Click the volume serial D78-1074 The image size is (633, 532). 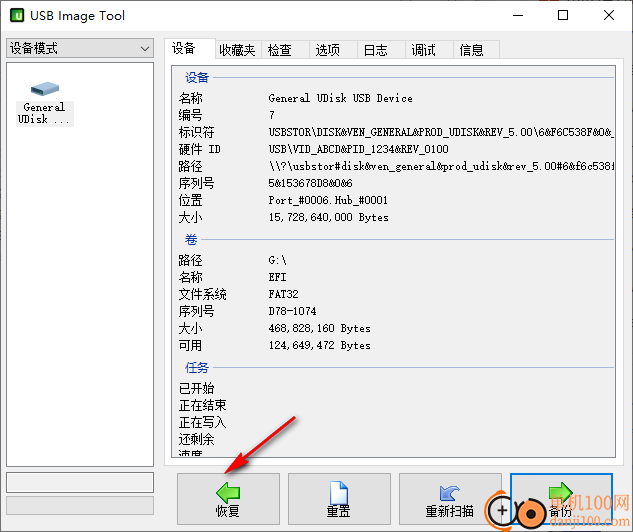[x=292, y=311]
